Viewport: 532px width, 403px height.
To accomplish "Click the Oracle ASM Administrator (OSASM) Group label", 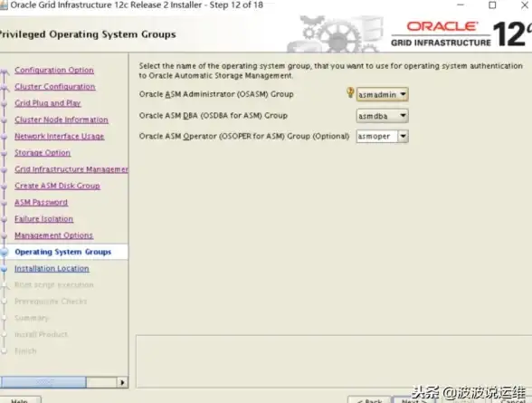I will [216, 94].
